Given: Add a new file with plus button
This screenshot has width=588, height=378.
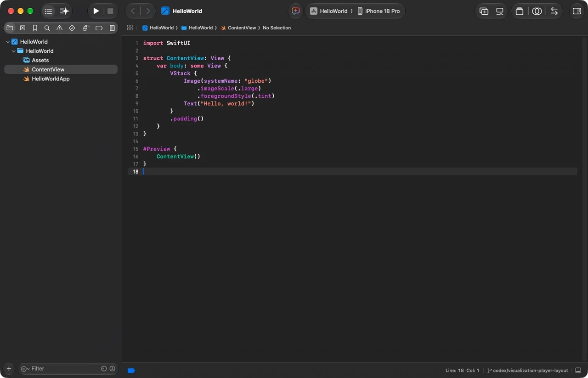Looking at the screenshot, I should tap(9, 368).
